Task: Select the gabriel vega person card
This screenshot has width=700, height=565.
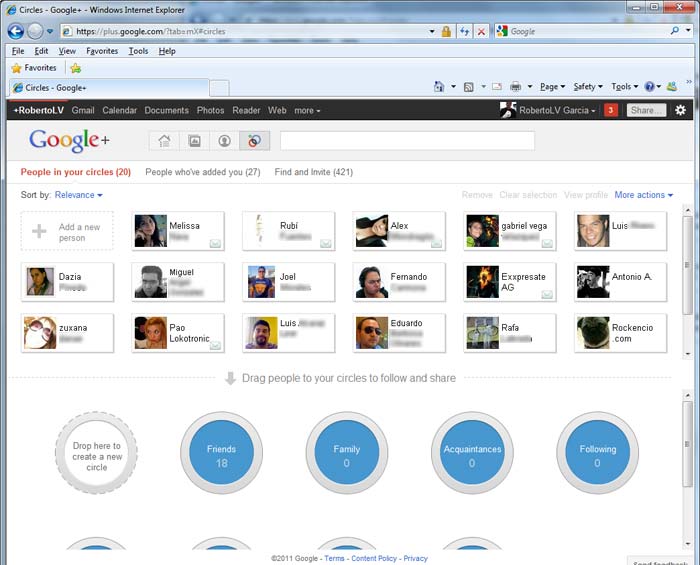Action: 510,231
